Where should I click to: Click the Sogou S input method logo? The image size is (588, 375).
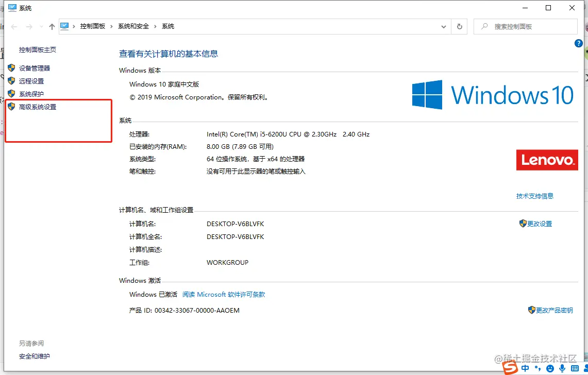(x=510, y=368)
